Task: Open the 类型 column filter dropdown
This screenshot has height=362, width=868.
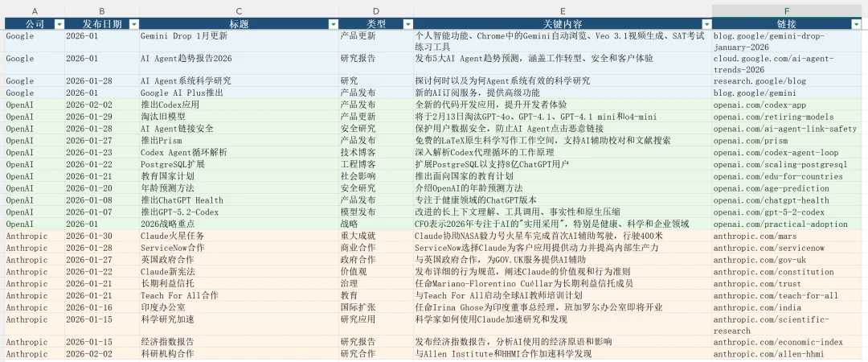Action: 407,24
